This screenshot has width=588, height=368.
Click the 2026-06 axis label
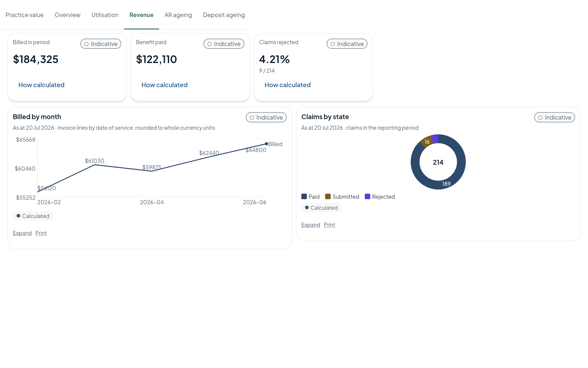pyautogui.click(x=255, y=202)
